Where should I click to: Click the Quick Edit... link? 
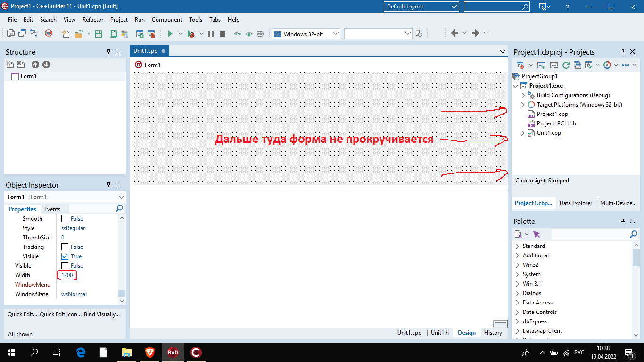pyautogui.click(x=22, y=314)
